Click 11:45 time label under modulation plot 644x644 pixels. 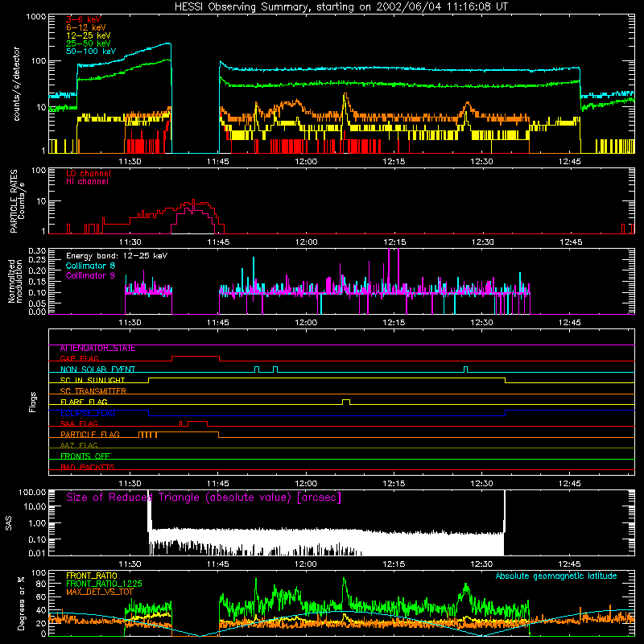coord(217,323)
